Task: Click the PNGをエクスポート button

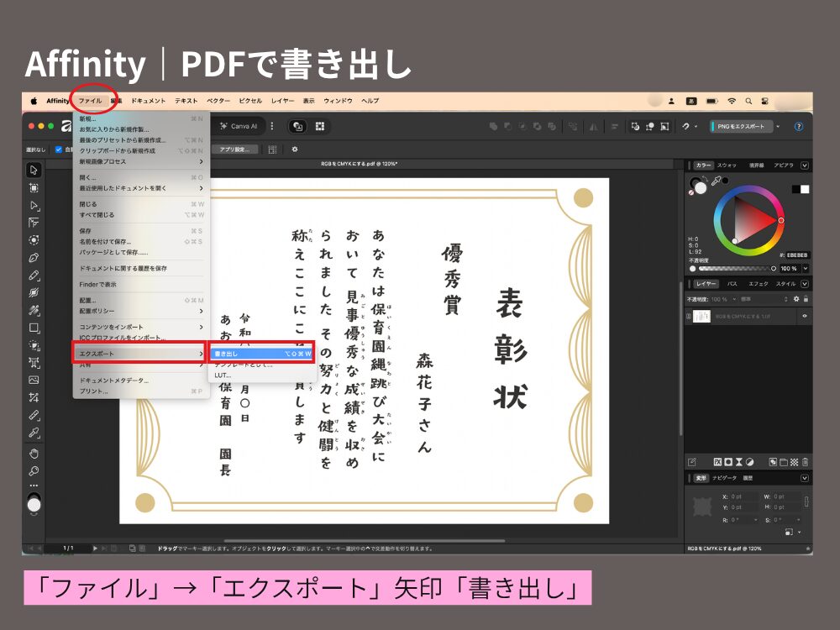Action: point(740,127)
